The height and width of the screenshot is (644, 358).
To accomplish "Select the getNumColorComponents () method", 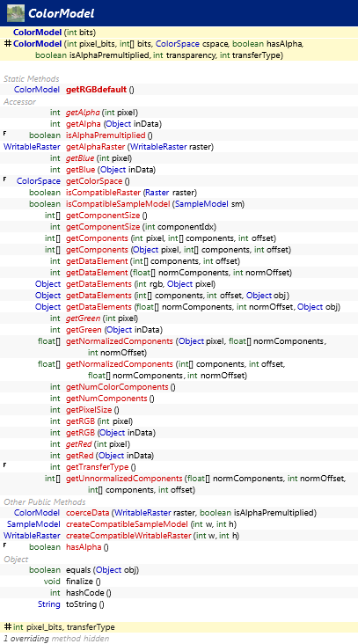I will pos(121,387).
